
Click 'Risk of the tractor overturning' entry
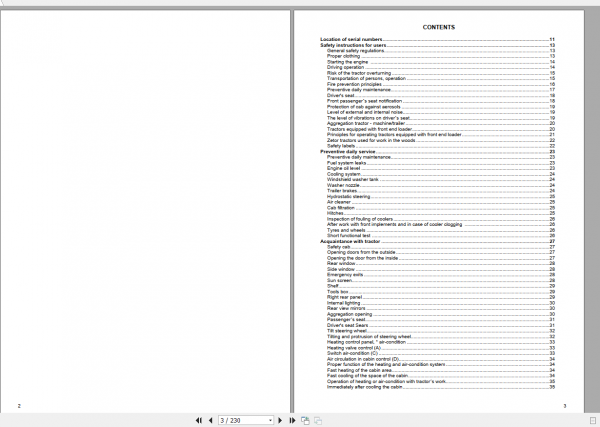click(x=359, y=73)
